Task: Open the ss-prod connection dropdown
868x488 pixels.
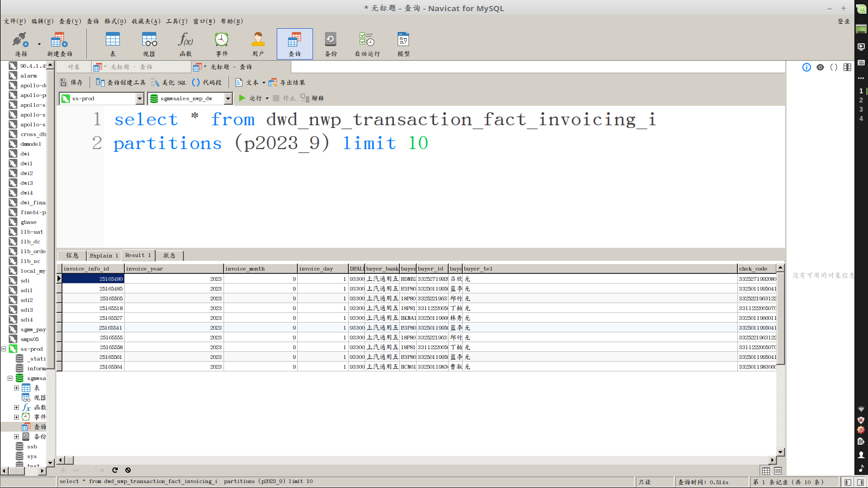Action: [x=139, y=98]
